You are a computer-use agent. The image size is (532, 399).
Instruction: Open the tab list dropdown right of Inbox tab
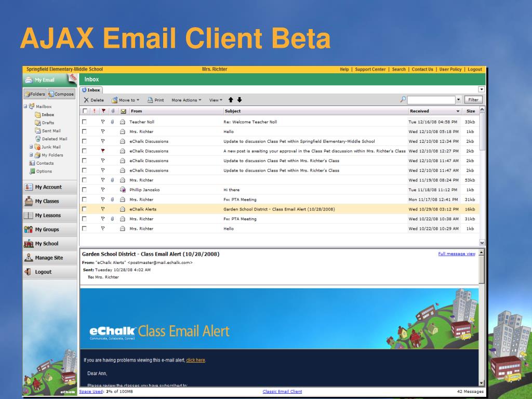[482, 89]
